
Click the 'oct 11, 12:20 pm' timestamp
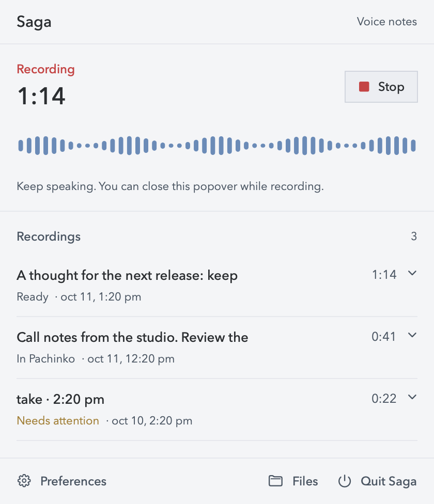[131, 359]
